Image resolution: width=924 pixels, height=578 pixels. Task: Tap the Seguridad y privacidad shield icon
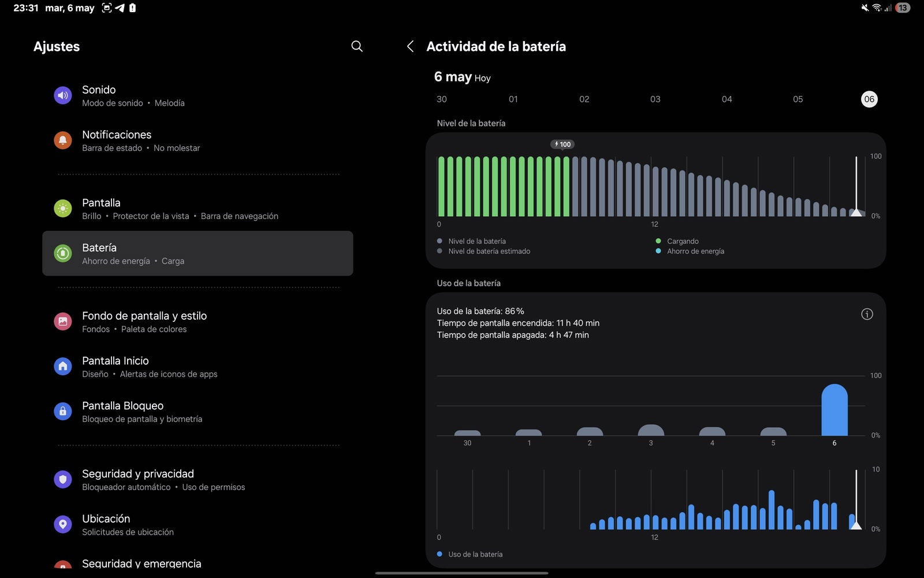pyautogui.click(x=63, y=479)
